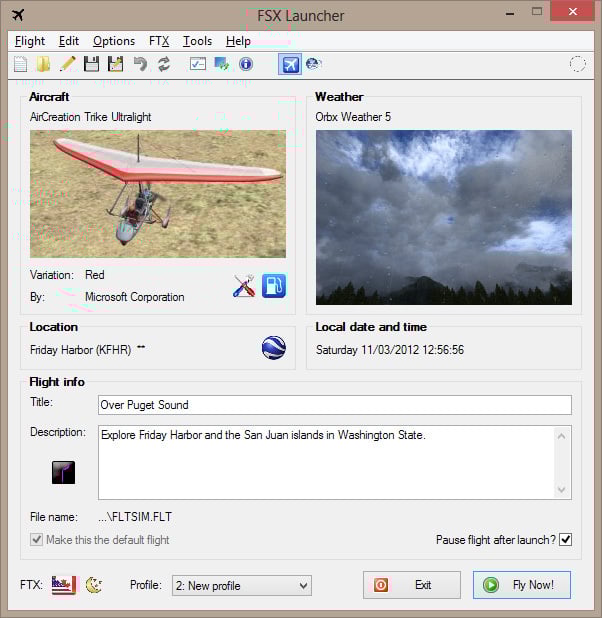The width and height of the screenshot is (602, 618).
Task: Click the Description scrollbar down arrow
Action: click(x=562, y=490)
